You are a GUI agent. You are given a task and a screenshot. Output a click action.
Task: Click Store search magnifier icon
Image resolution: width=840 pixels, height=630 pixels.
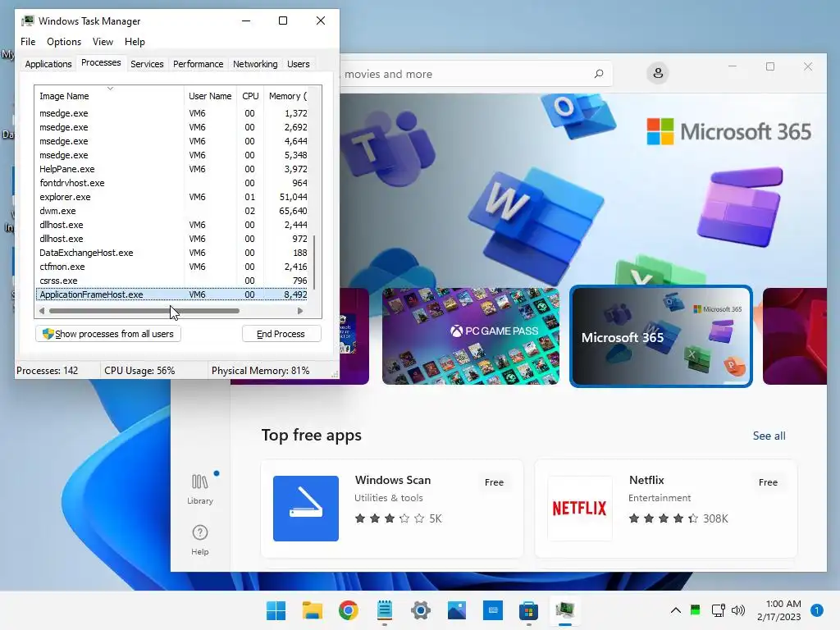599,74
